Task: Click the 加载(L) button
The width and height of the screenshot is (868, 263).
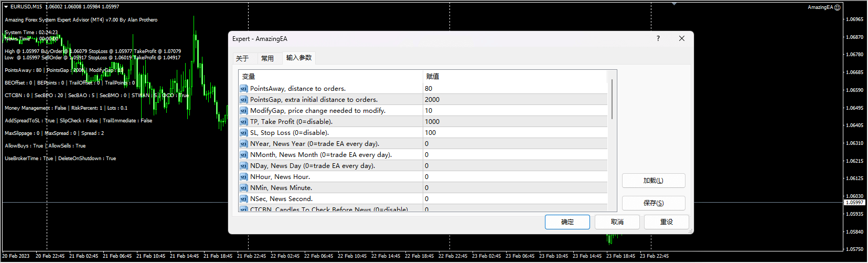Action: 653,181
